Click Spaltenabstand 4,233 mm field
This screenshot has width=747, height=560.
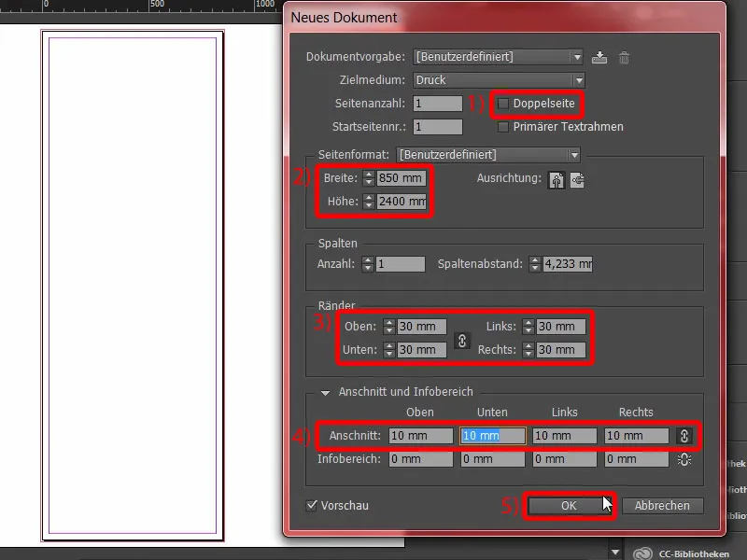pos(568,264)
